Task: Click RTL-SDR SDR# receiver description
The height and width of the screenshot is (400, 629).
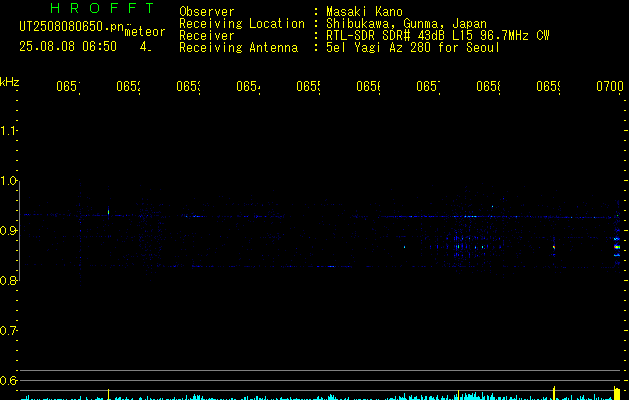Action: point(438,36)
